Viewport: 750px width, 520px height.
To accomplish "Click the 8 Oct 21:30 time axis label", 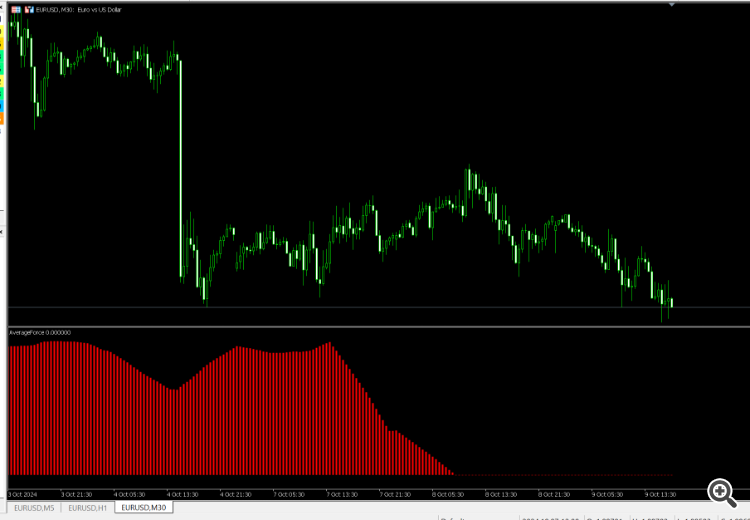I will click(554, 494).
